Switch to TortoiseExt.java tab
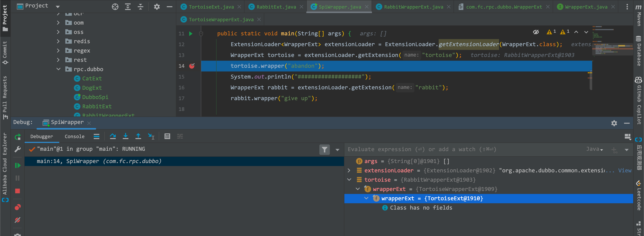Viewport: 644px width, 236px height. point(211,7)
